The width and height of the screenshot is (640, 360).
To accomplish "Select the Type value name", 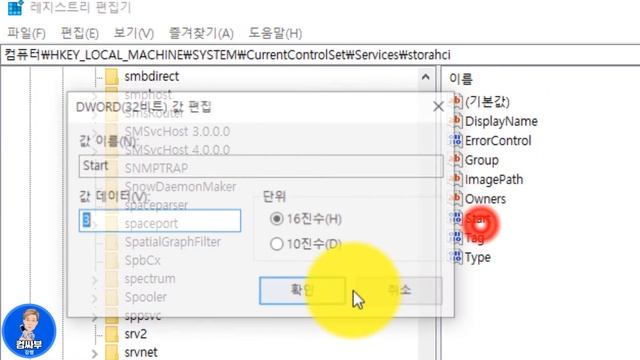I will pyautogui.click(x=478, y=258).
